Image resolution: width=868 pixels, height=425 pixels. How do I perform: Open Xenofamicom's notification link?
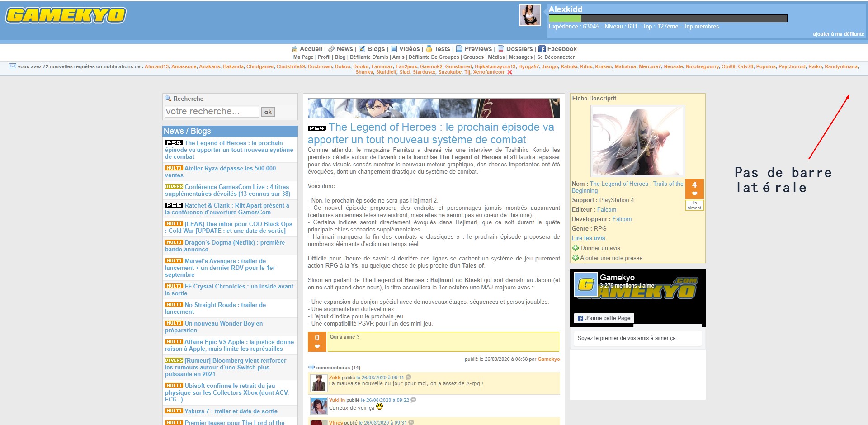click(489, 72)
